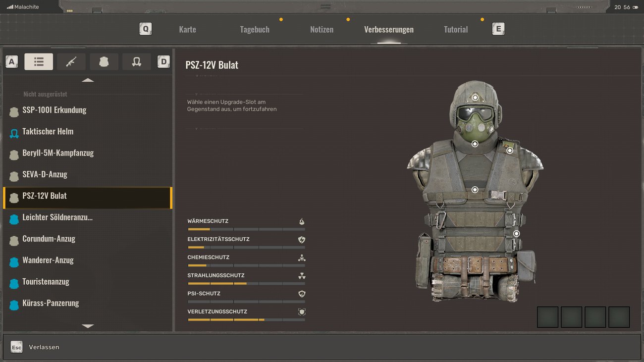Click the Wärmeschutz stat bar
Image resolution: width=644 pixels, height=362 pixels.
coord(246,229)
